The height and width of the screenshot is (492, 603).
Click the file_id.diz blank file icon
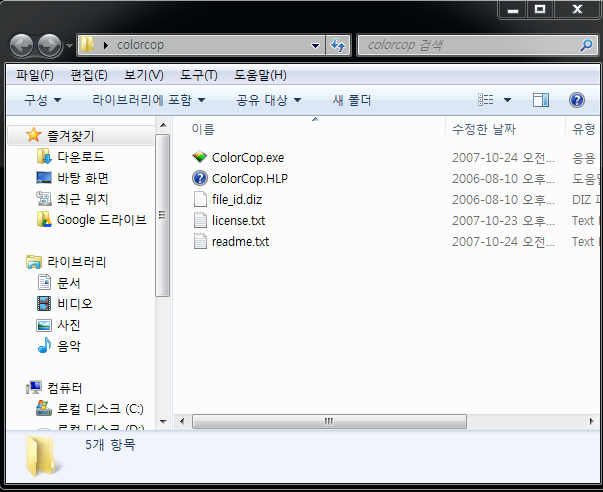(x=200, y=199)
